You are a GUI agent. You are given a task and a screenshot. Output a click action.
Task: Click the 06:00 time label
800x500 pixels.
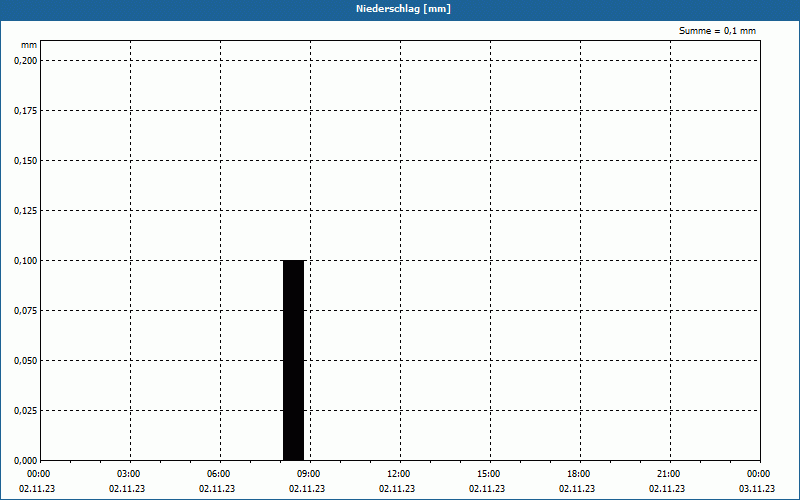(218, 474)
